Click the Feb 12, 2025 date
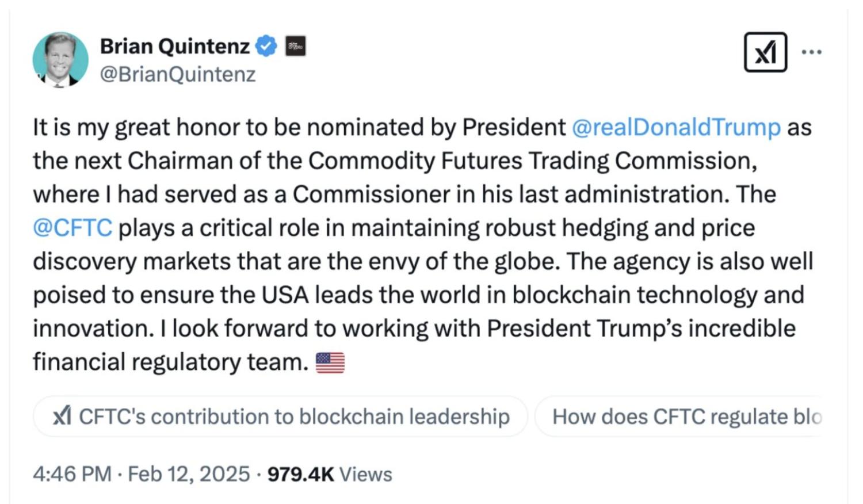 point(189,474)
